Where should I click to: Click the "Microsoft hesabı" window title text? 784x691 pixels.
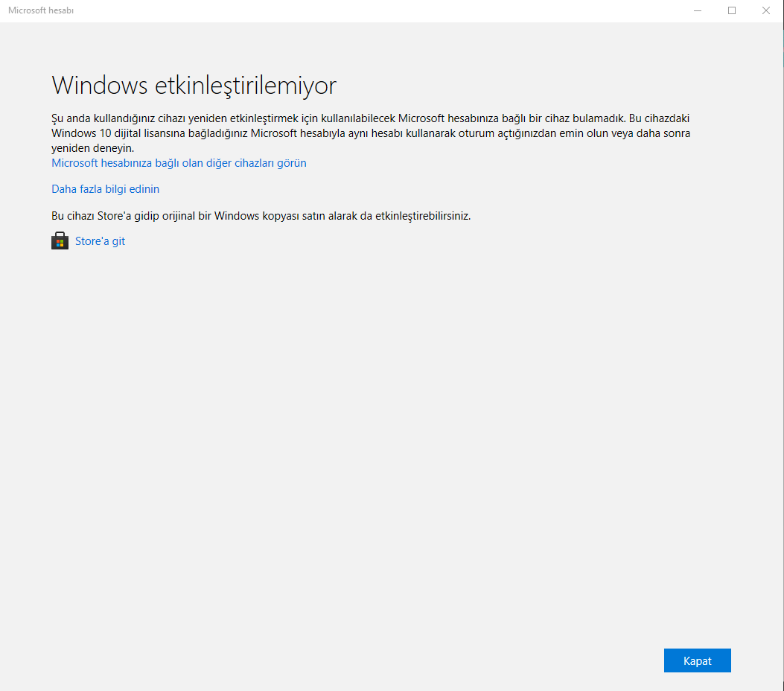[41, 10]
